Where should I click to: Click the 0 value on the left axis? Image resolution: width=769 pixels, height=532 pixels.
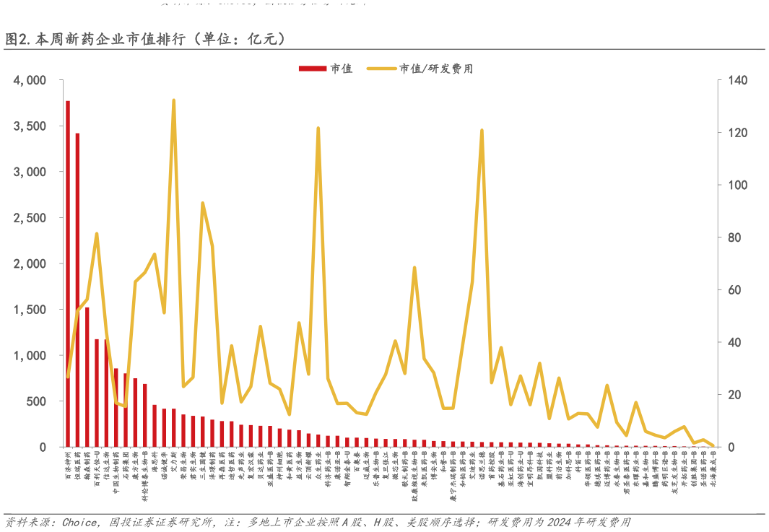tap(42, 446)
